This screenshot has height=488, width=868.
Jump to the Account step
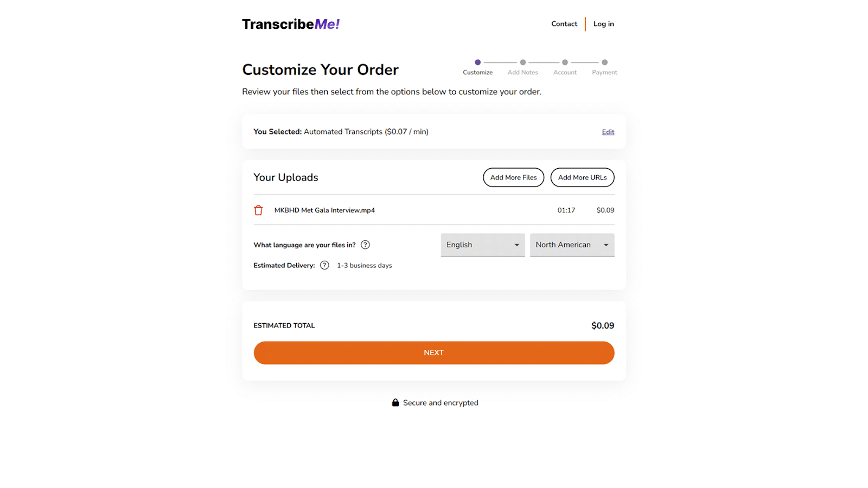click(x=565, y=63)
